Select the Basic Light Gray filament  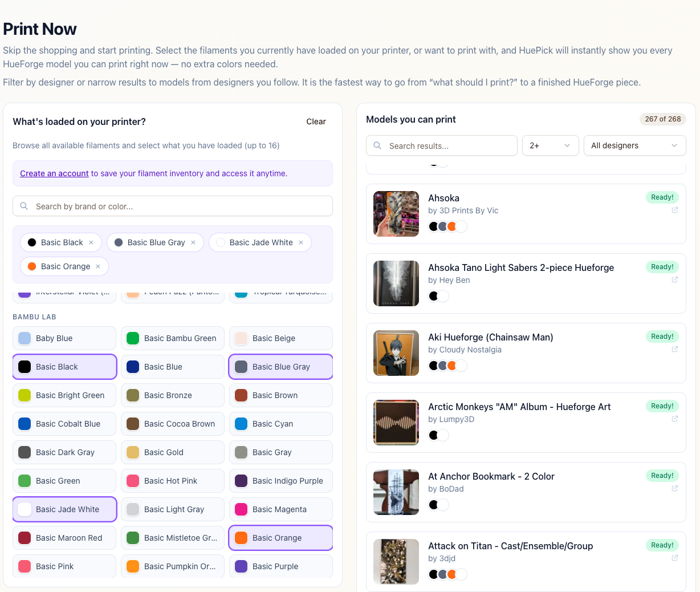click(x=173, y=509)
